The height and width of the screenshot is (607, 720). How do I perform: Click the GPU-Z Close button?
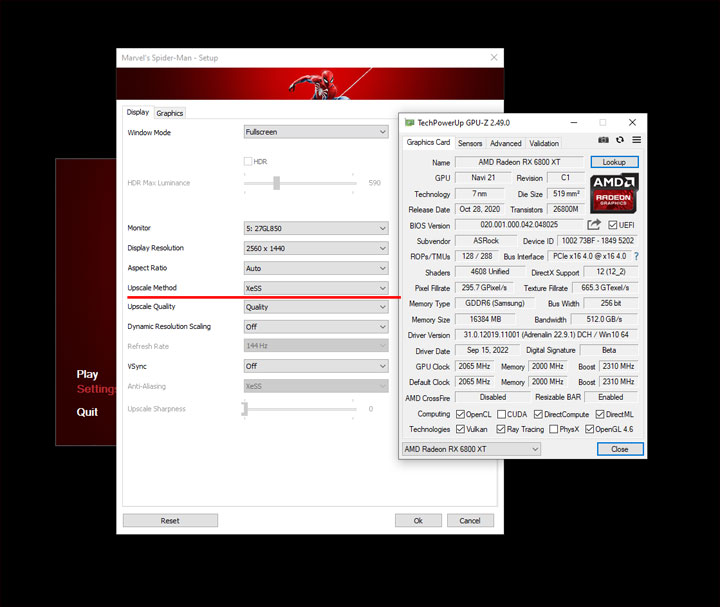(620, 449)
